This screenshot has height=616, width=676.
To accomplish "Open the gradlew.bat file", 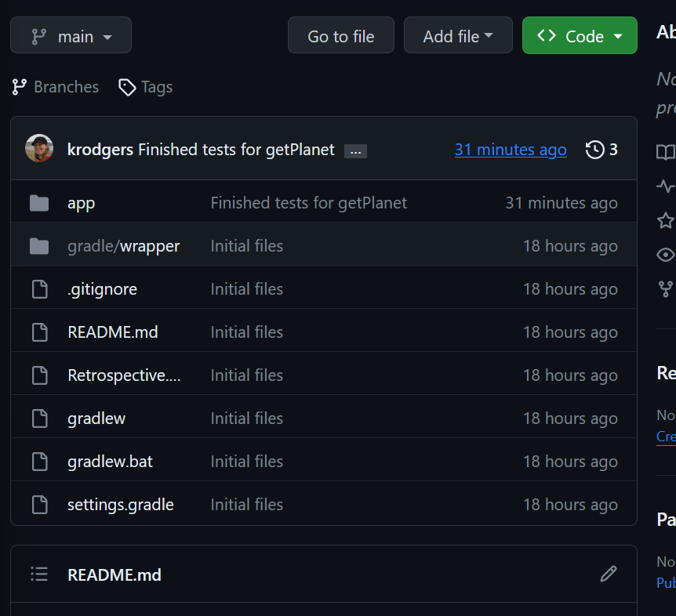I will pyautogui.click(x=110, y=462).
